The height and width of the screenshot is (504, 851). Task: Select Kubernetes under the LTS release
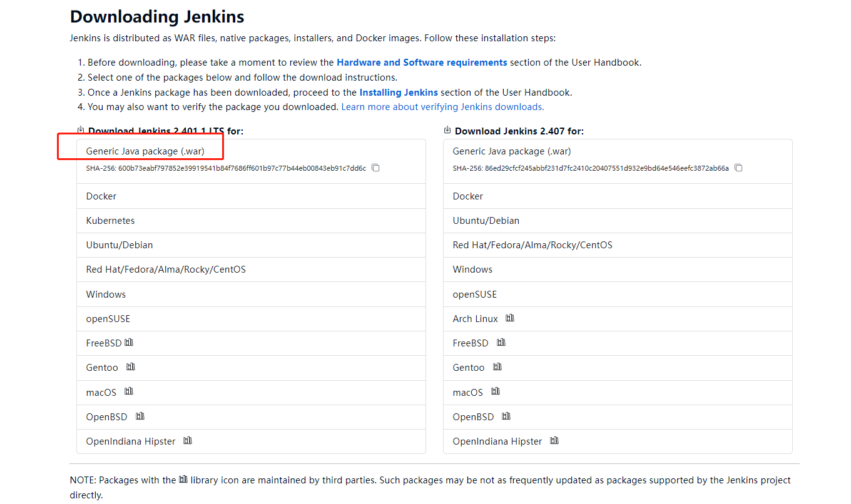[251, 221]
